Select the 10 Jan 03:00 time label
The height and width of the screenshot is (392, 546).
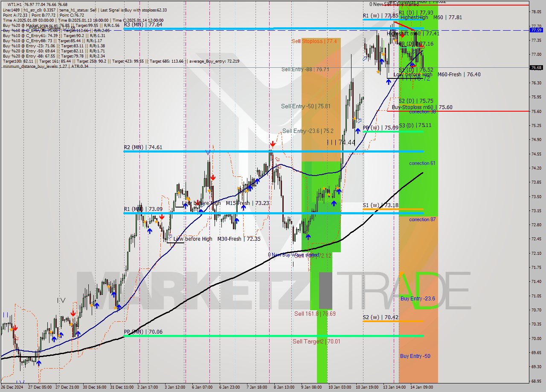tap(339, 387)
